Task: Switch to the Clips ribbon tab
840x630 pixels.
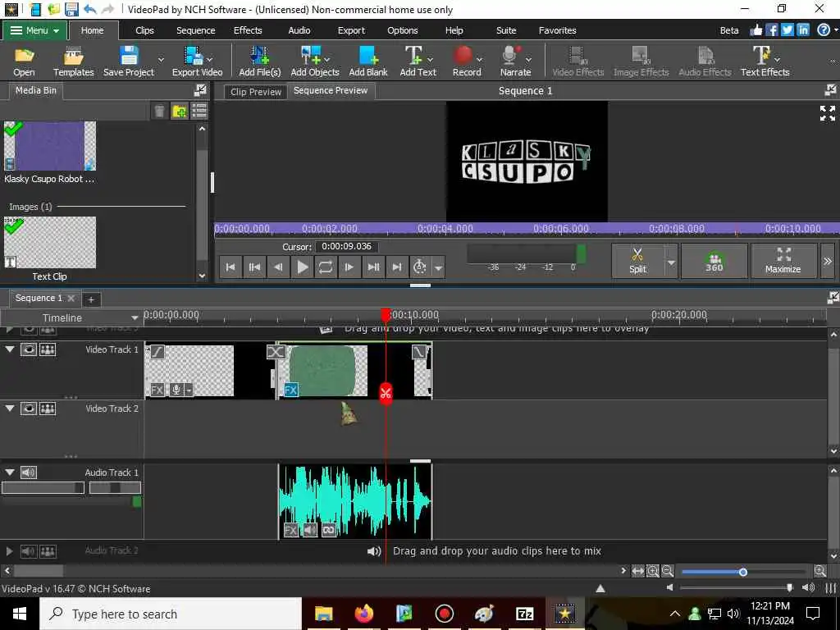Action: tap(144, 30)
